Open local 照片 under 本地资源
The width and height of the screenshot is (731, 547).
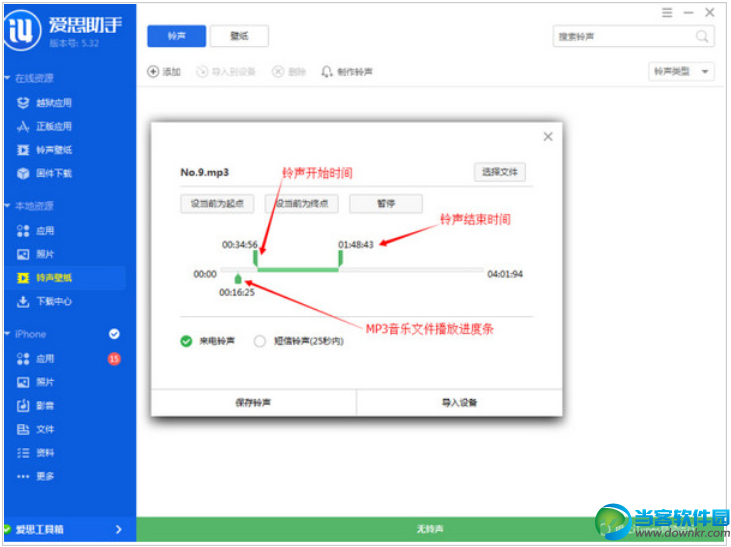[x=35, y=254]
